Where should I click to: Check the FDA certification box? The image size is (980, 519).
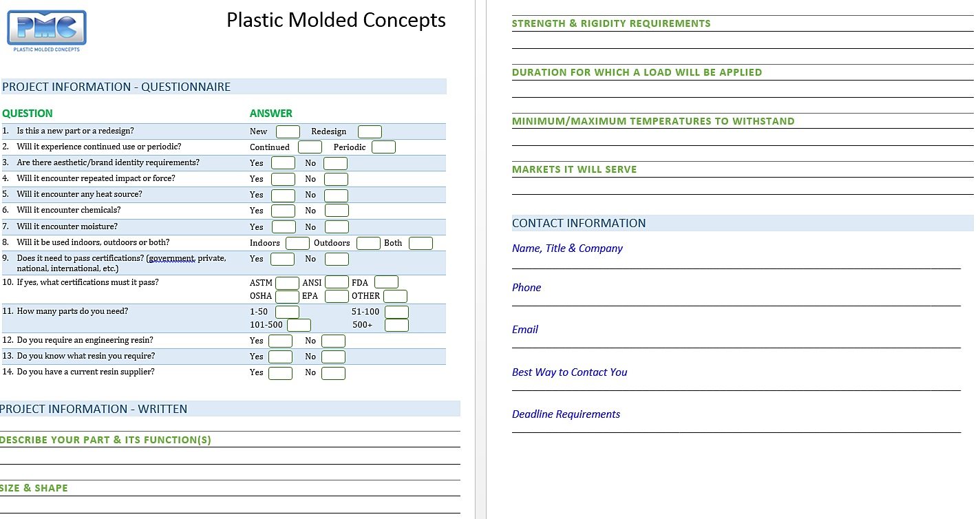click(385, 282)
